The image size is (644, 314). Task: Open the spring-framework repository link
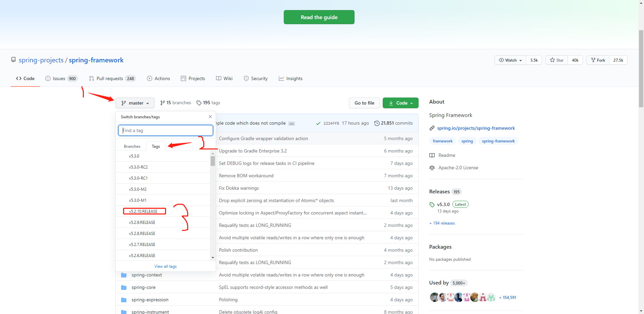coord(96,60)
